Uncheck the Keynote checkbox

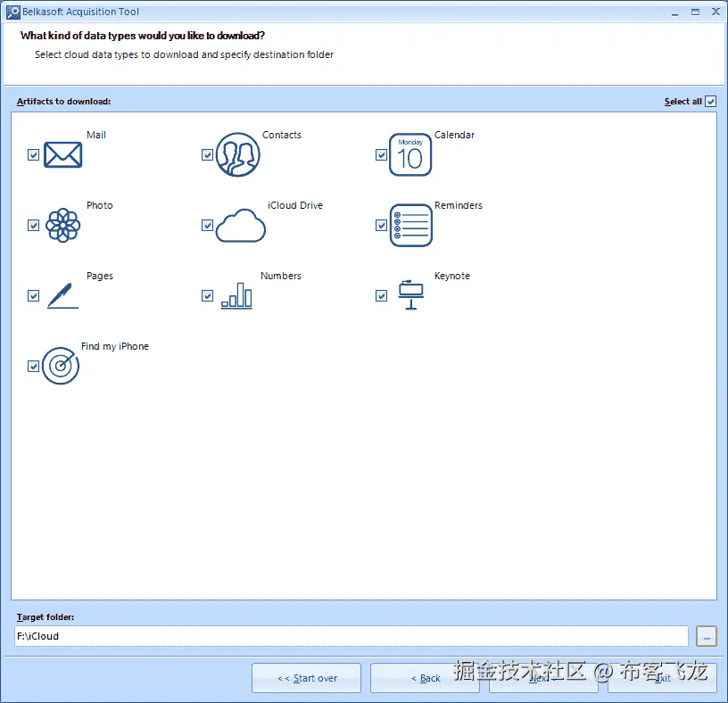click(381, 296)
